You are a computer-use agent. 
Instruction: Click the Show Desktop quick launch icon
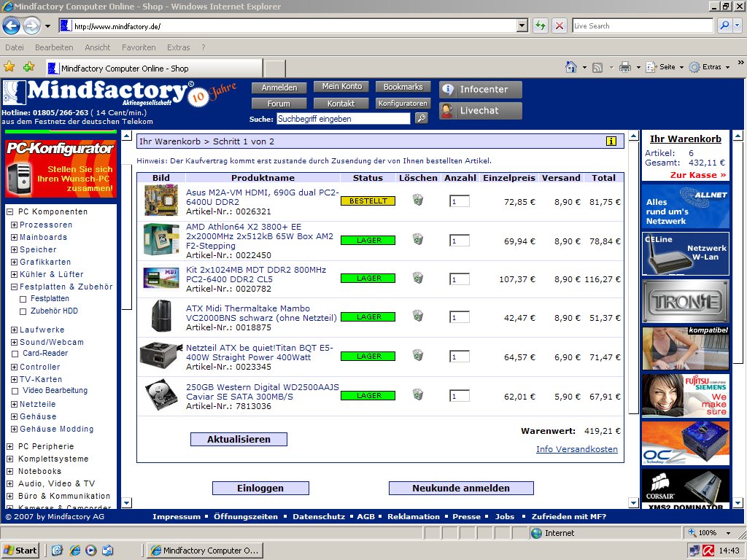coord(57,551)
